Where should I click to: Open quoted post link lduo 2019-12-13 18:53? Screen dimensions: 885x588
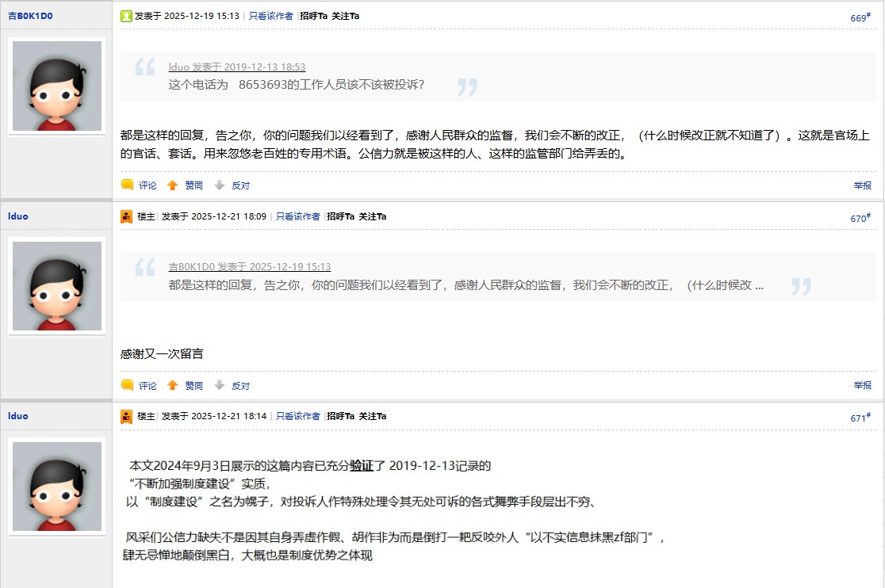[236, 67]
